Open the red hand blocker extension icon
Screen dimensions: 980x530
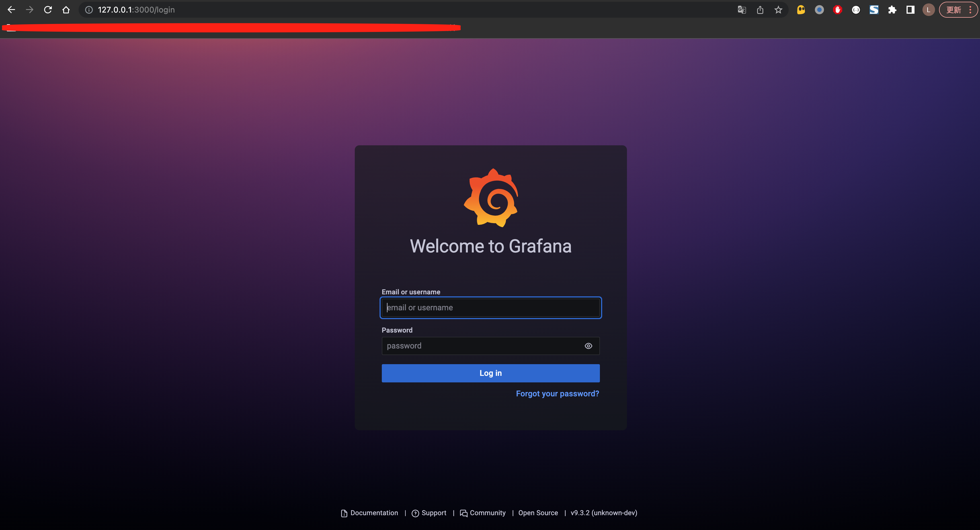(x=838, y=10)
